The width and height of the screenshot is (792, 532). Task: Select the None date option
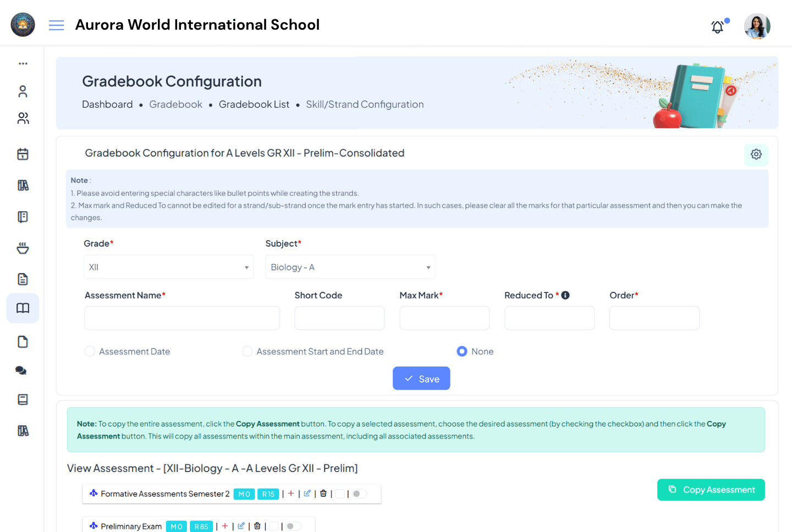461,351
